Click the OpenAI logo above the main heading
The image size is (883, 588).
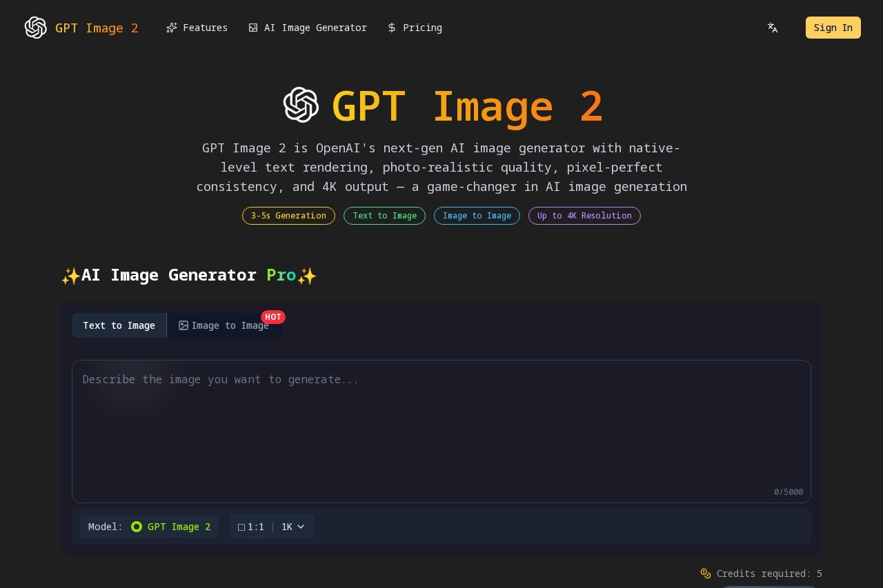301,105
